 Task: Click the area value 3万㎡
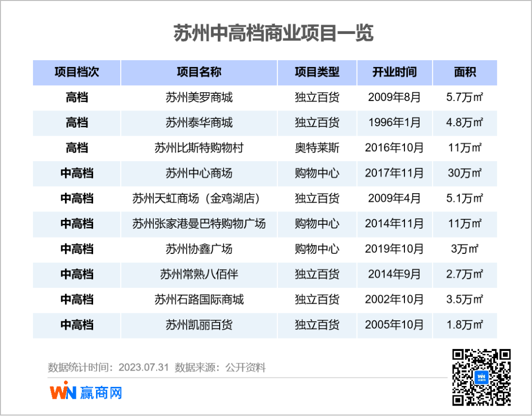pos(465,249)
